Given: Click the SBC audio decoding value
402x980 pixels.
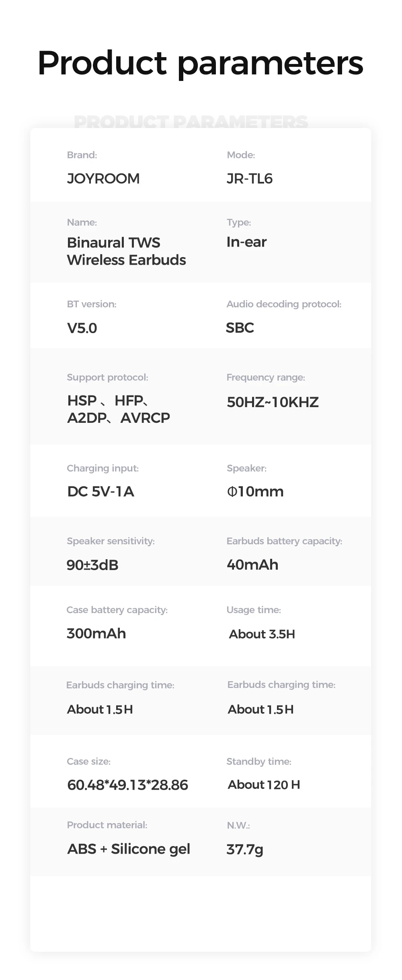Looking at the screenshot, I should tap(240, 328).
